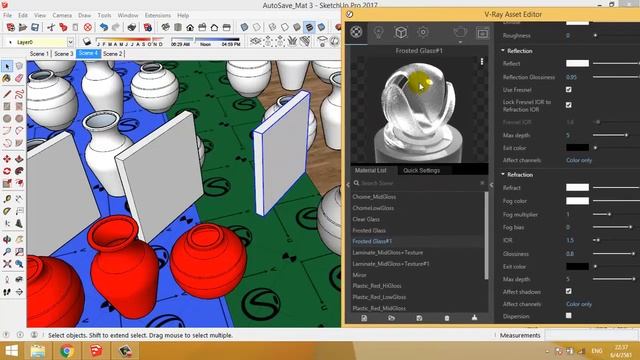Enable the Dispersion checkbox
The image size is (640, 360).
click(569, 316)
